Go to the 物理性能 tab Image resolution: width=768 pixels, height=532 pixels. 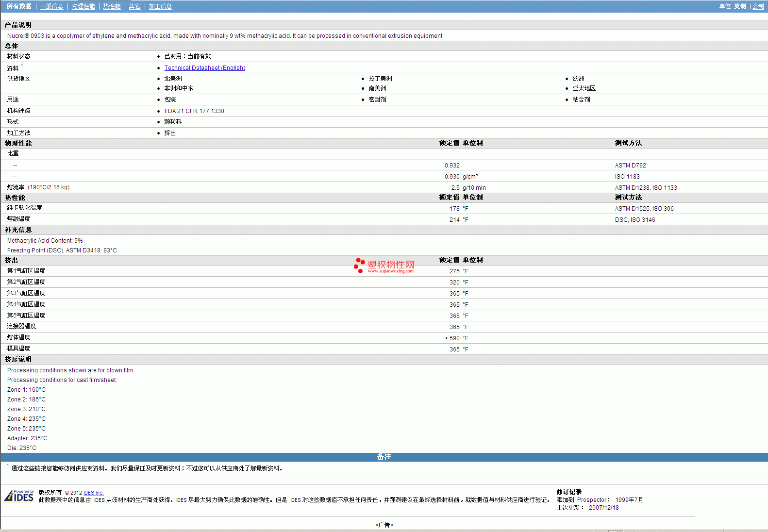point(83,6)
